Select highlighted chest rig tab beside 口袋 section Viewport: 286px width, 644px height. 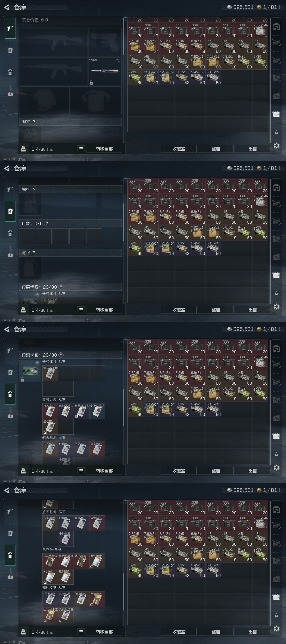tap(10, 211)
